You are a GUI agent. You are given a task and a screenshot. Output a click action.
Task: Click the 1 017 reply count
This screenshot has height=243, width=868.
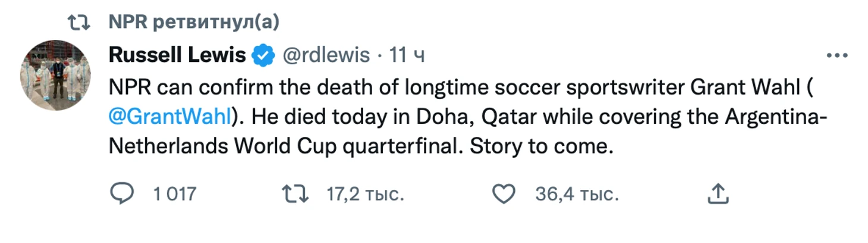pos(174,194)
